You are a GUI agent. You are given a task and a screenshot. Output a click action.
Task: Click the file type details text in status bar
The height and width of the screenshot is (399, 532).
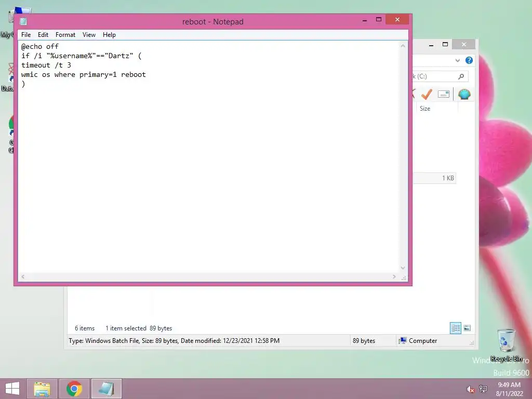click(174, 341)
